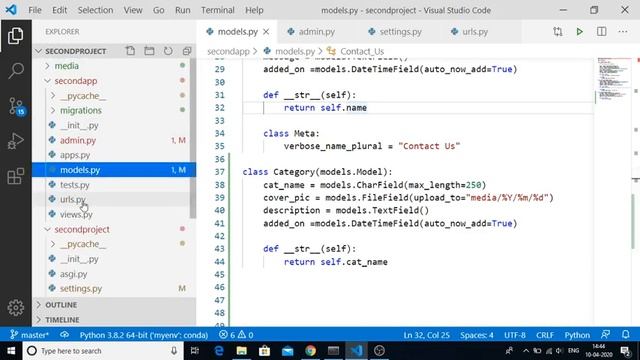Switch to the urls.py editor tab
The width and height of the screenshot is (640, 360).
[475, 31]
